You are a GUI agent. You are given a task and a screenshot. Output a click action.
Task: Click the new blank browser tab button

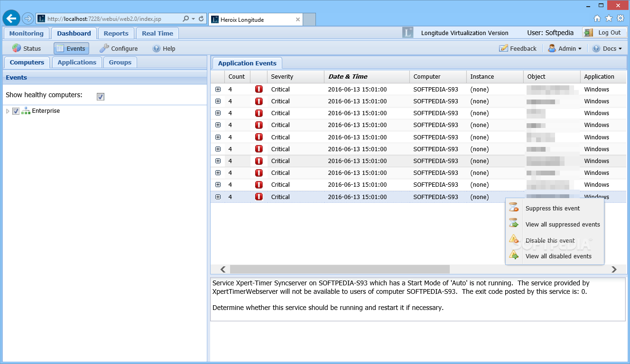click(x=309, y=19)
